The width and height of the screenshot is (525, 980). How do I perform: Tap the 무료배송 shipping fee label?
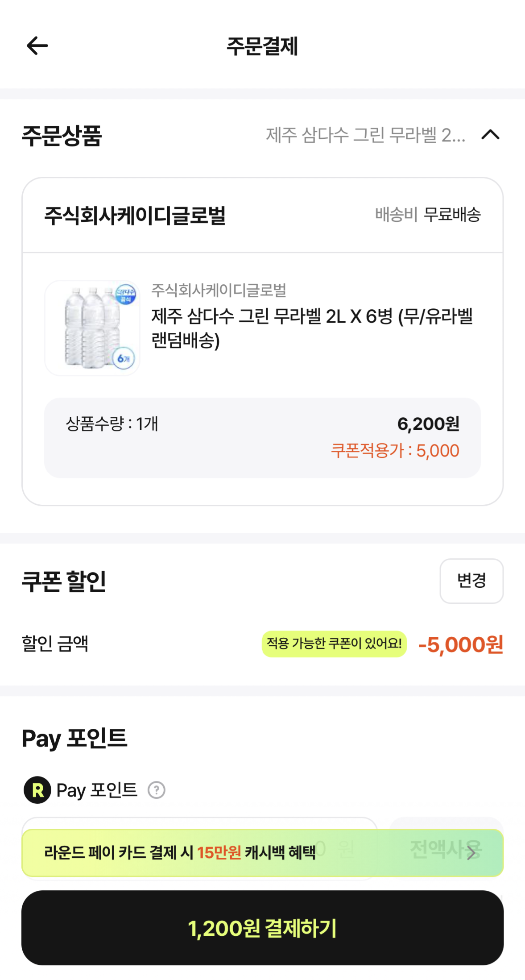[452, 215]
